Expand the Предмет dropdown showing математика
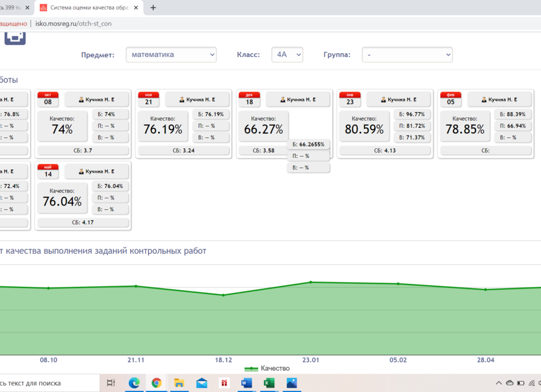The image size is (541, 392). coord(171,55)
